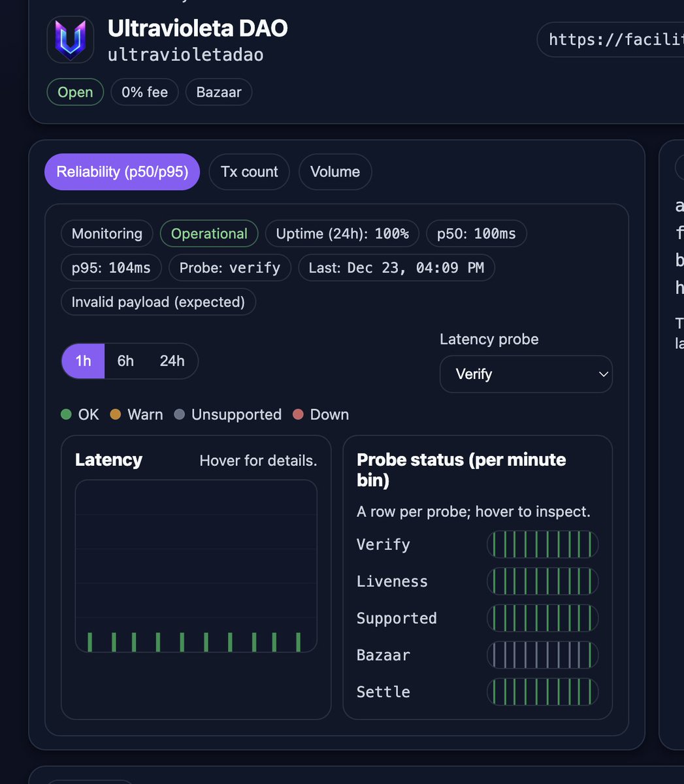Viewport: 684px width, 784px height.
Task: Click the Operational status chip
Action: [x=209, y=234]
